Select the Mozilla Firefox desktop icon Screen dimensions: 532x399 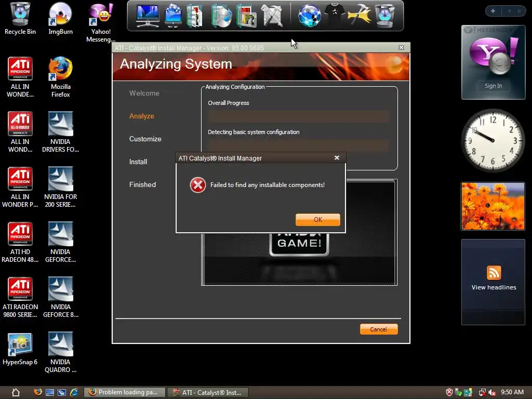click(60, 77)
